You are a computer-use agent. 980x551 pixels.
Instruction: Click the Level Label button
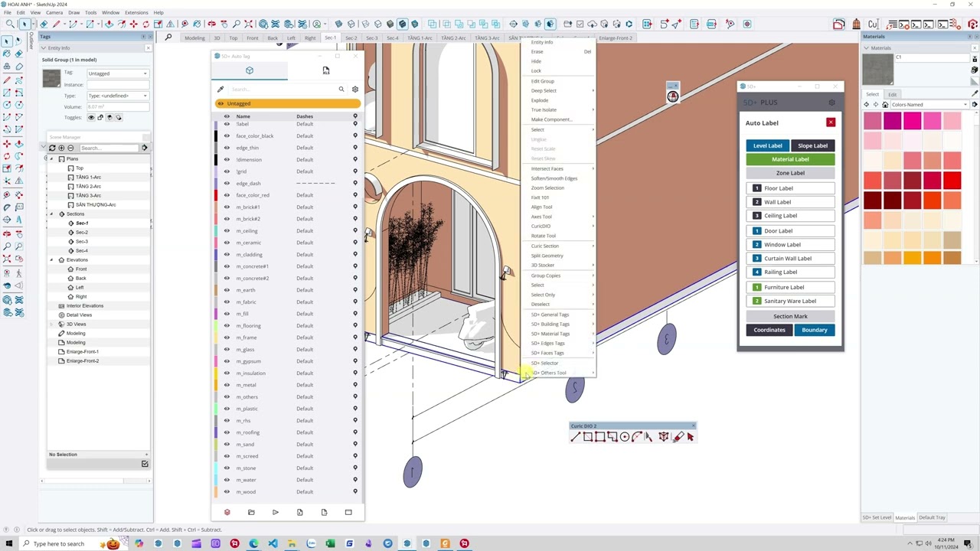click(x=767, y=145)
